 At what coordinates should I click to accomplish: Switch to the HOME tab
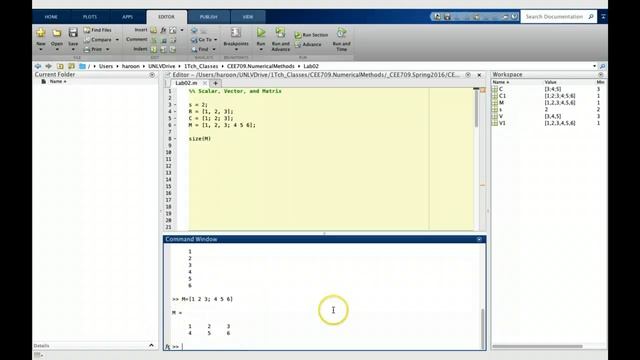(x=51, y=17)
